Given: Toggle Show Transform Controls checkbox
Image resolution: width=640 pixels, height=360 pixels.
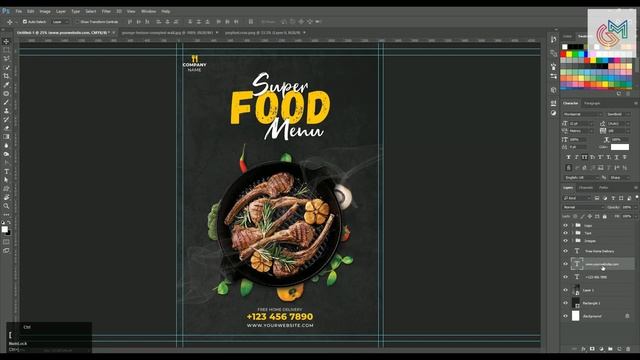Looking at the screenshot, I should click(77, 22).
